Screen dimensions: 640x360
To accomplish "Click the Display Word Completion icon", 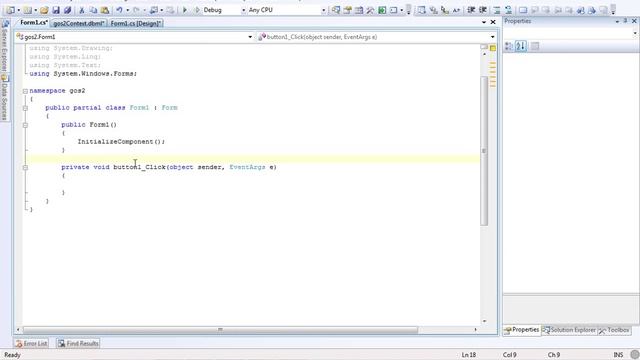I will pos(456,10).
